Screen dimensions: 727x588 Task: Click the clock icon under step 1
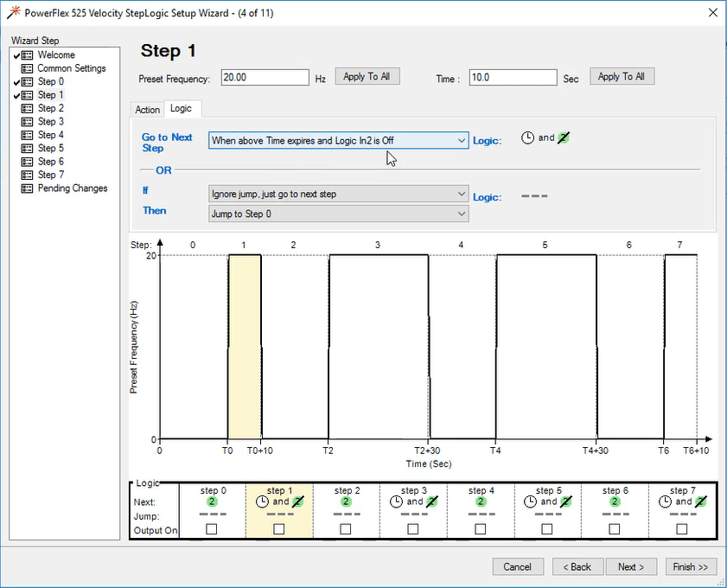coord(262,502)
